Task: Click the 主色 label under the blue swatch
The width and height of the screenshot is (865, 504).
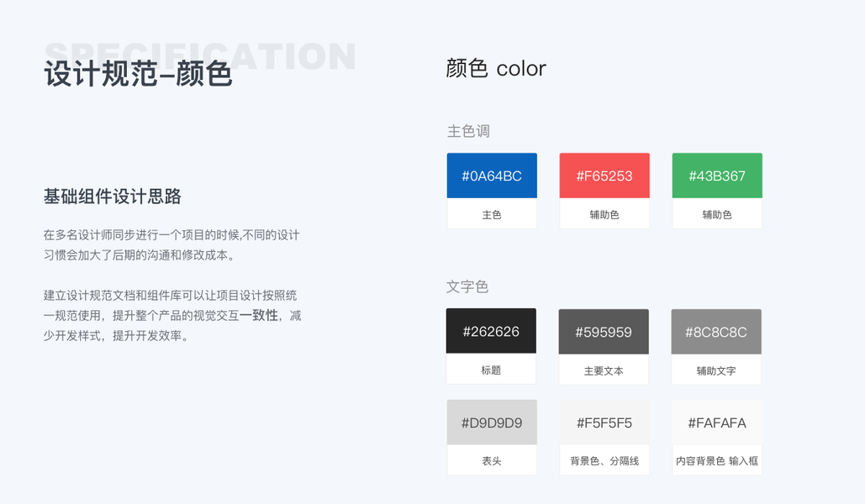Action: [x=492, y=215]
